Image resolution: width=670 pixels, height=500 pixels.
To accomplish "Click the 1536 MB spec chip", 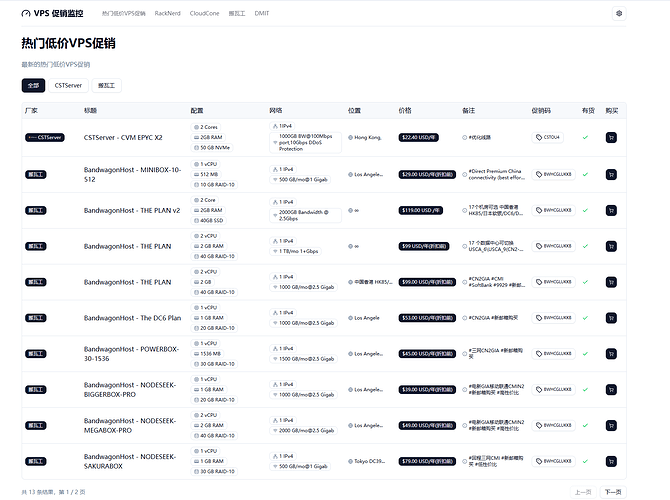I will [x=208, y=354].
